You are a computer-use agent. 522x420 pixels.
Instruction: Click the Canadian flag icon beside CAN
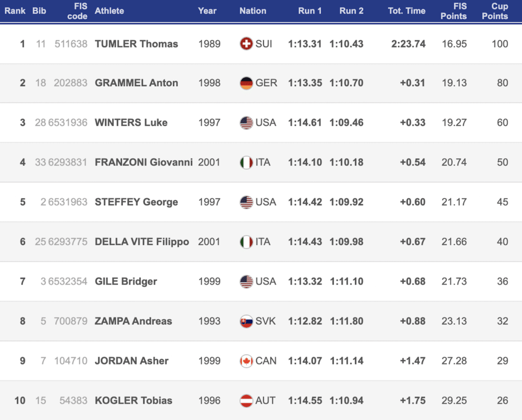click(x=246, y=361)
